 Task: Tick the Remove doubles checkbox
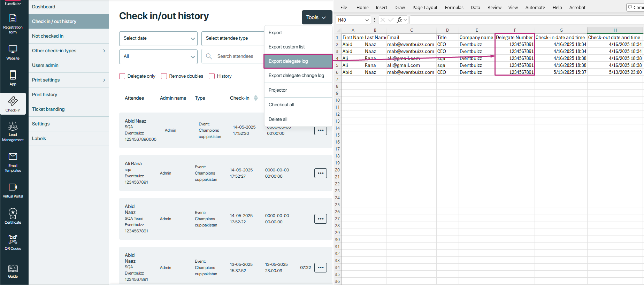[164, 76]
